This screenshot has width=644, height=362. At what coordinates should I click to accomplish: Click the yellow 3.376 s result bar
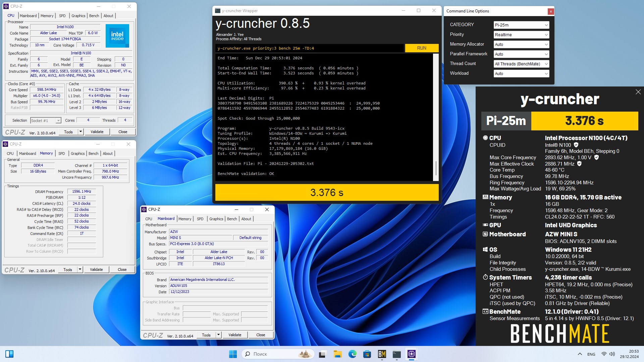tap(327, 193)
